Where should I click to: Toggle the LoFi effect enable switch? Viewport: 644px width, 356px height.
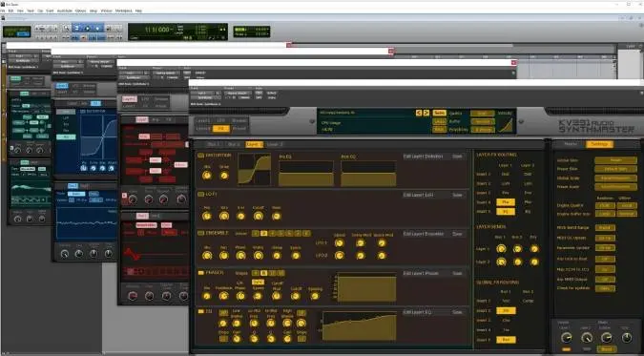coord(201,194)
